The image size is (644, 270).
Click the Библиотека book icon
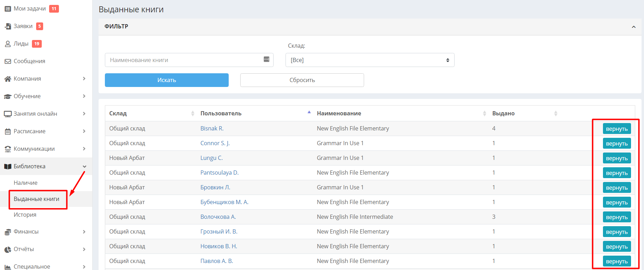click(x=8, y=167)
